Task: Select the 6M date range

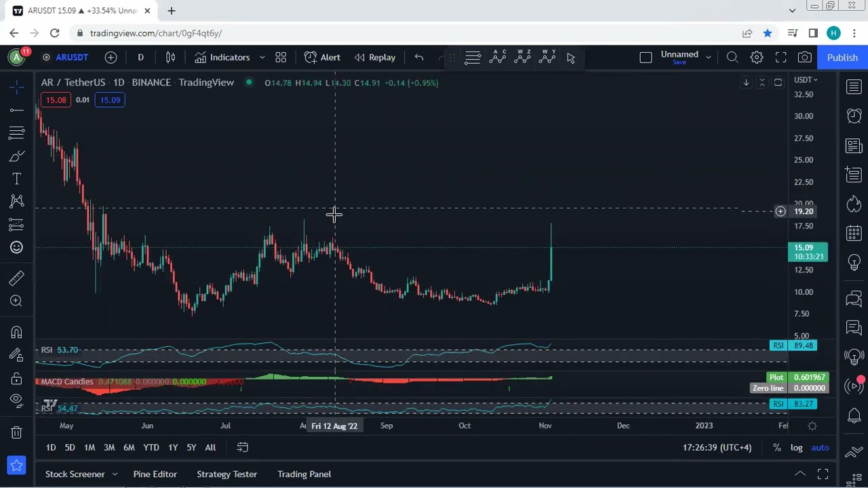Action: pos(129,447)
